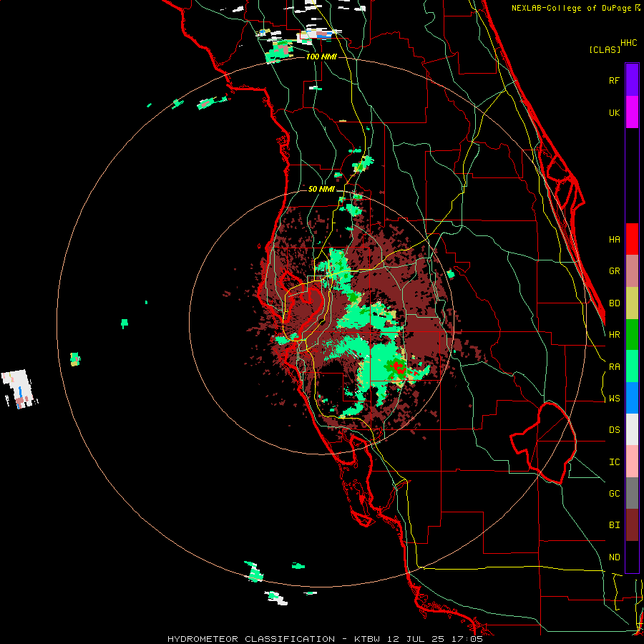Click the [CLAS] units label
This screenshot has width=644, height=644.
(x=605, y=49)
